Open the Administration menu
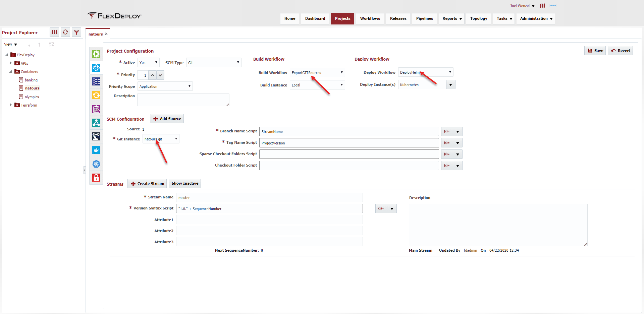644x314 pixels. (536, 18)
